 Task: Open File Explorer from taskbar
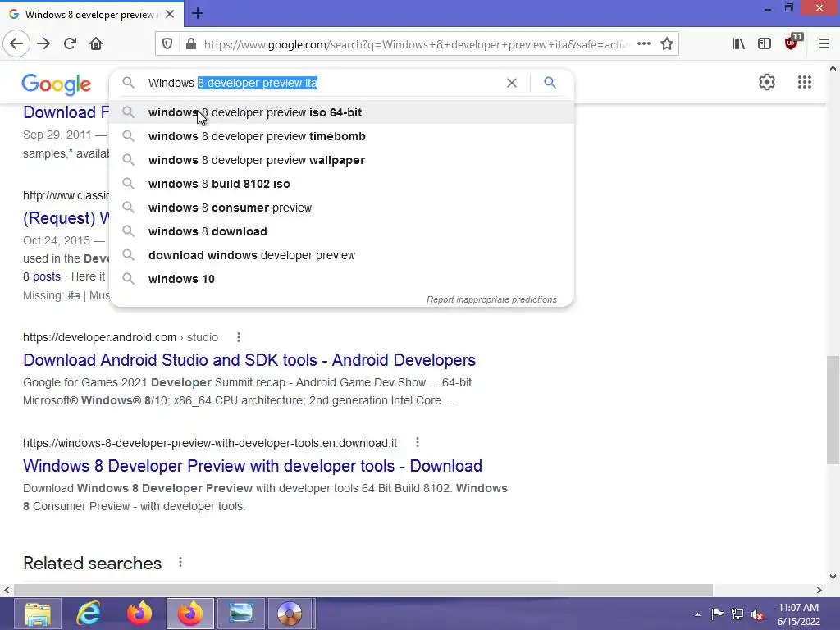(38, 614)
